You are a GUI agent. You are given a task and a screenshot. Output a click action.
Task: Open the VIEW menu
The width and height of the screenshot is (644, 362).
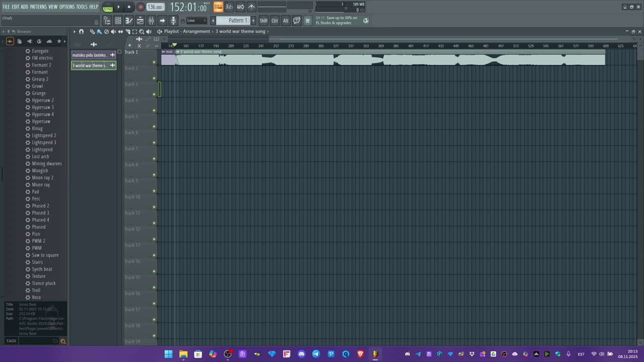pos(53,7)
